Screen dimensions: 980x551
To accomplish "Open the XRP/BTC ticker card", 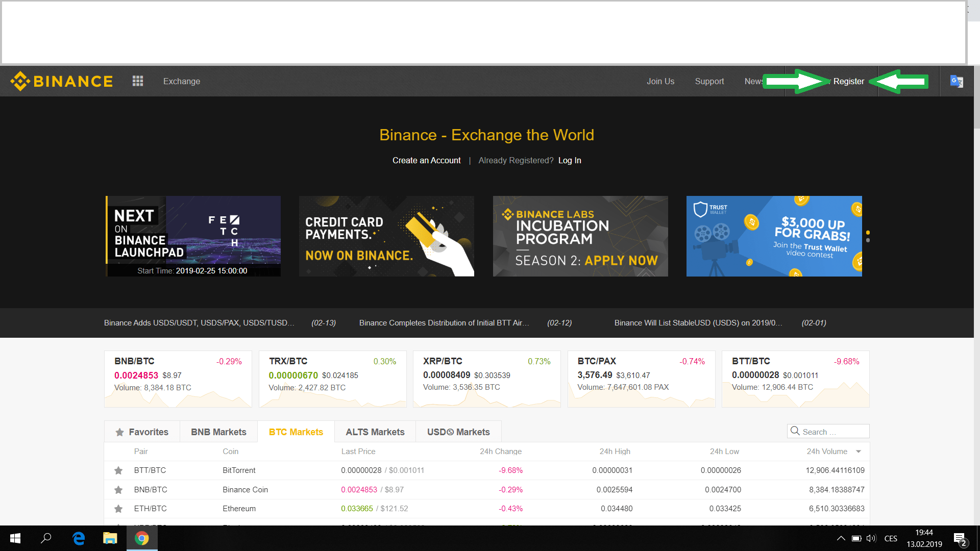I will click(487, 379).
